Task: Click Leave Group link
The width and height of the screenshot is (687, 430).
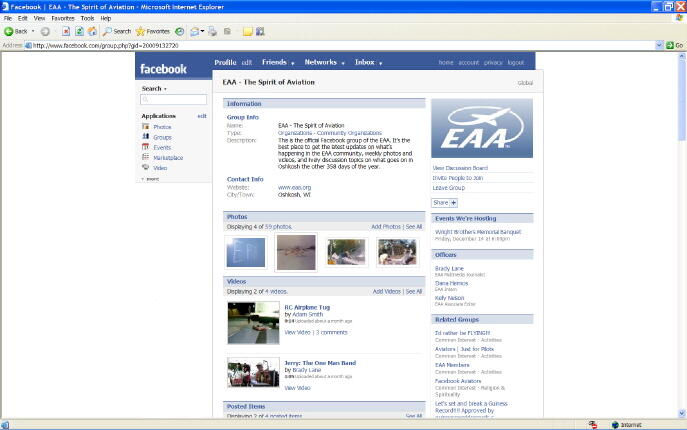Action: point(449,188)
